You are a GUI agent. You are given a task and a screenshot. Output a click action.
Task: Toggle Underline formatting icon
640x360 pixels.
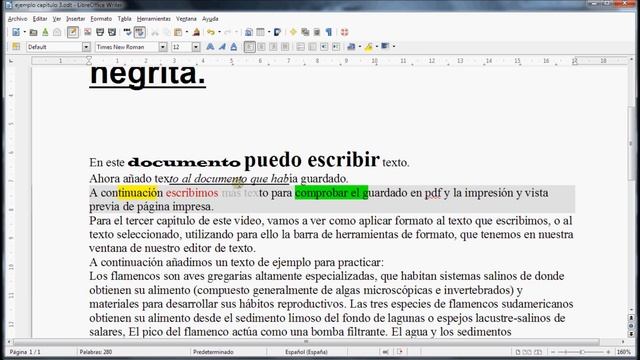233,47
